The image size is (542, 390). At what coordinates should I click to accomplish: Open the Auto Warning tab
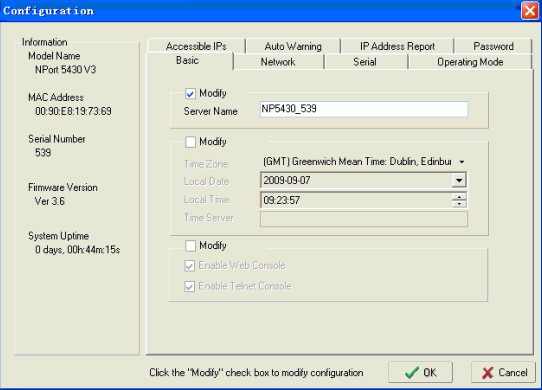pos(293,46)
